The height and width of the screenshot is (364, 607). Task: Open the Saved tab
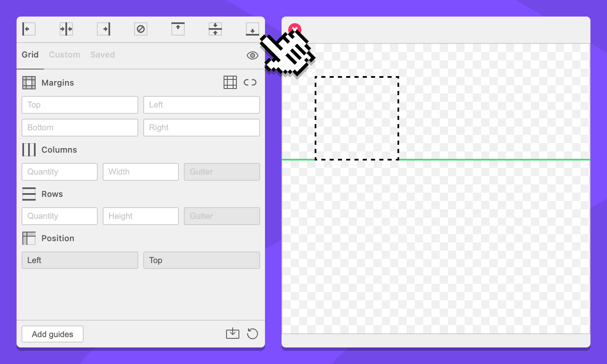[102, 55]
